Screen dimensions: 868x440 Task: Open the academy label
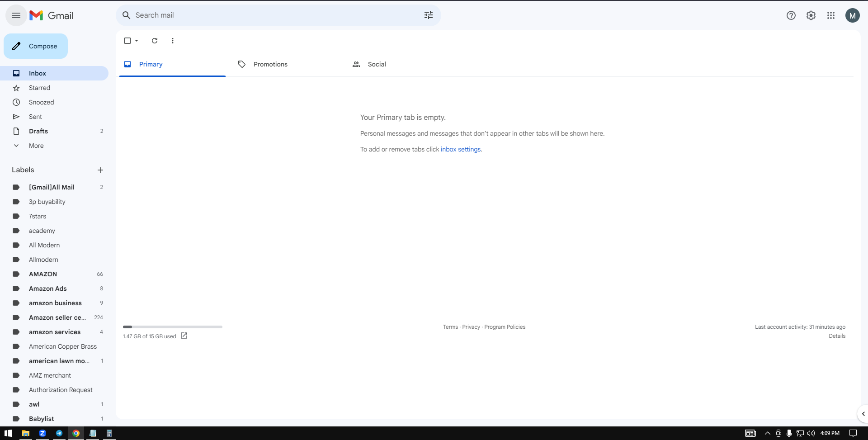click(x=54, y=231)
